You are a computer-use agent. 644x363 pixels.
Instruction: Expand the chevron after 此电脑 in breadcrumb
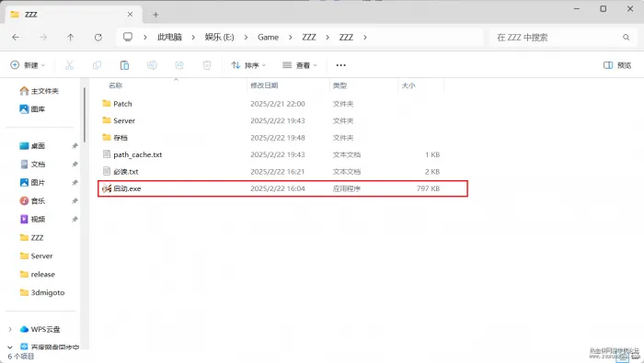pyautogui.click(x=193, y=38)
